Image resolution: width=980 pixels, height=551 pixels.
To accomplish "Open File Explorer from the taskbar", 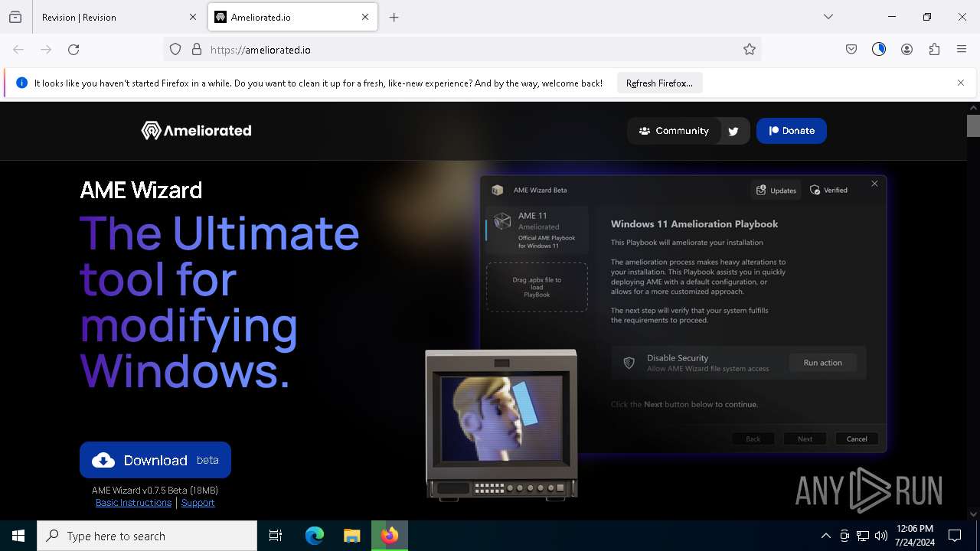I will (351, 536).
